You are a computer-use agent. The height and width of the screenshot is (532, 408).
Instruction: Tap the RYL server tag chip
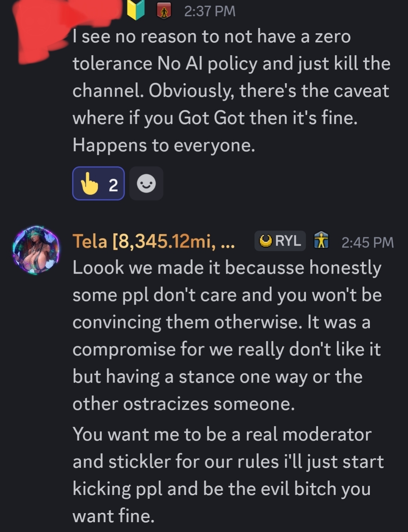(x=280, y=241)
